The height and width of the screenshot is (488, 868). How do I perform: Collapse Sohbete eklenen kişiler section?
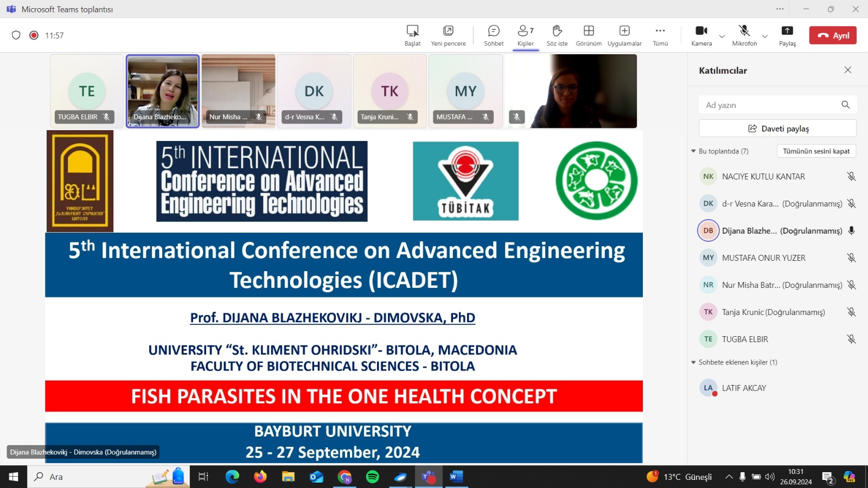[x=693, y=362]
